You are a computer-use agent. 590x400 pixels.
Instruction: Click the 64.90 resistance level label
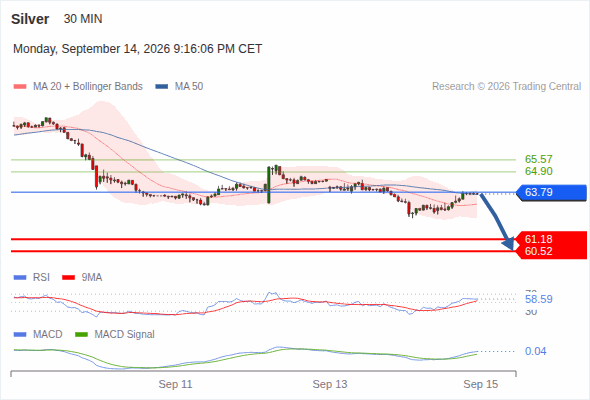point(538,171)
